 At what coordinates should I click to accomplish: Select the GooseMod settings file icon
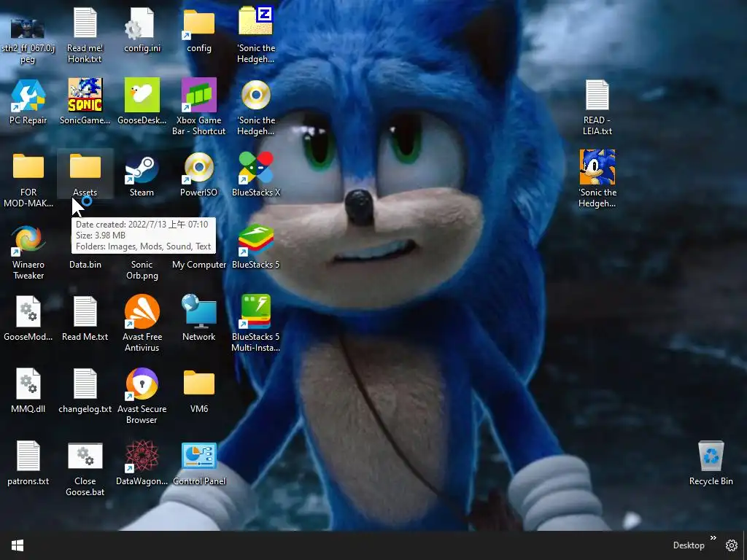(x=28, y=311)
